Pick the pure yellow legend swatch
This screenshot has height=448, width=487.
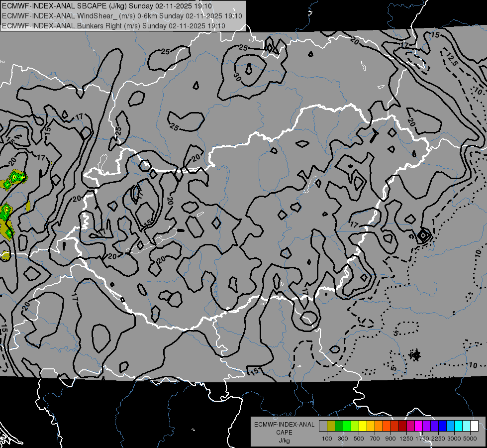tap(363, 426)
